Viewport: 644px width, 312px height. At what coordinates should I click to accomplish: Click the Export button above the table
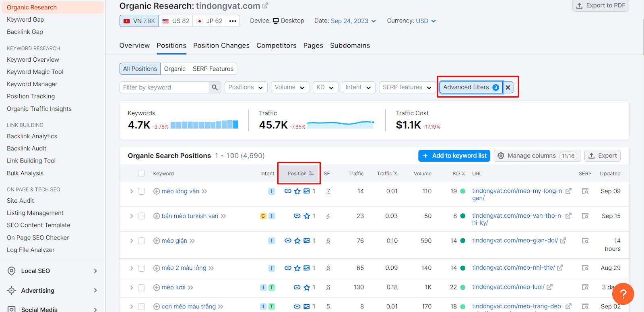[x=603, y=156]
